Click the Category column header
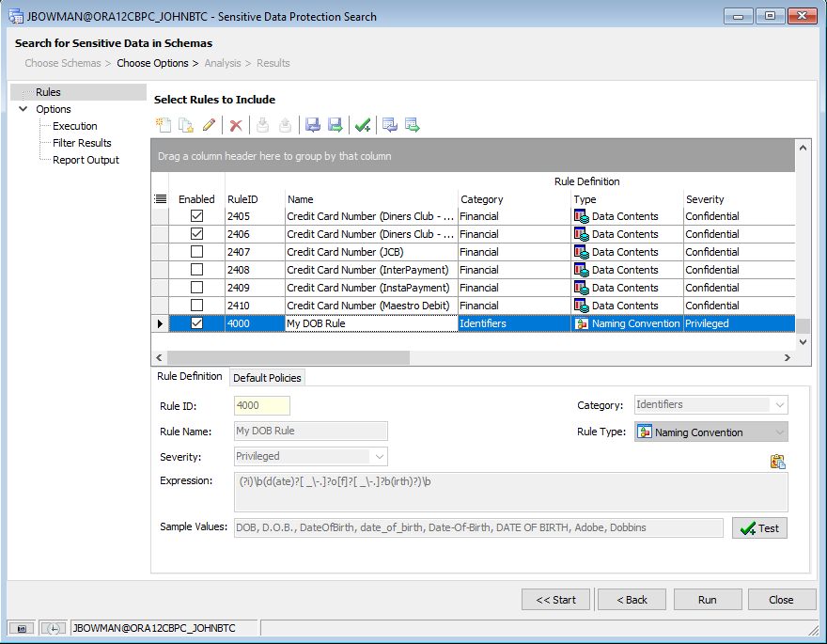827x644 pixels. point(514,199)
